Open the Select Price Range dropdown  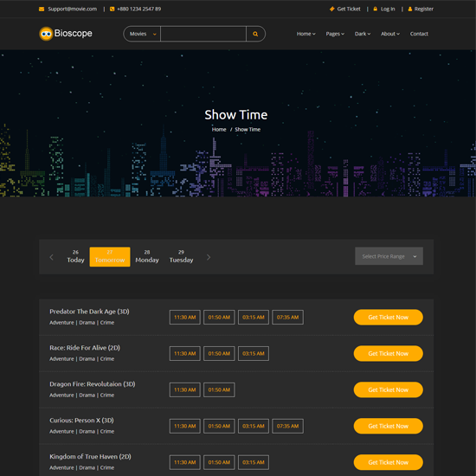coord(389,256)
